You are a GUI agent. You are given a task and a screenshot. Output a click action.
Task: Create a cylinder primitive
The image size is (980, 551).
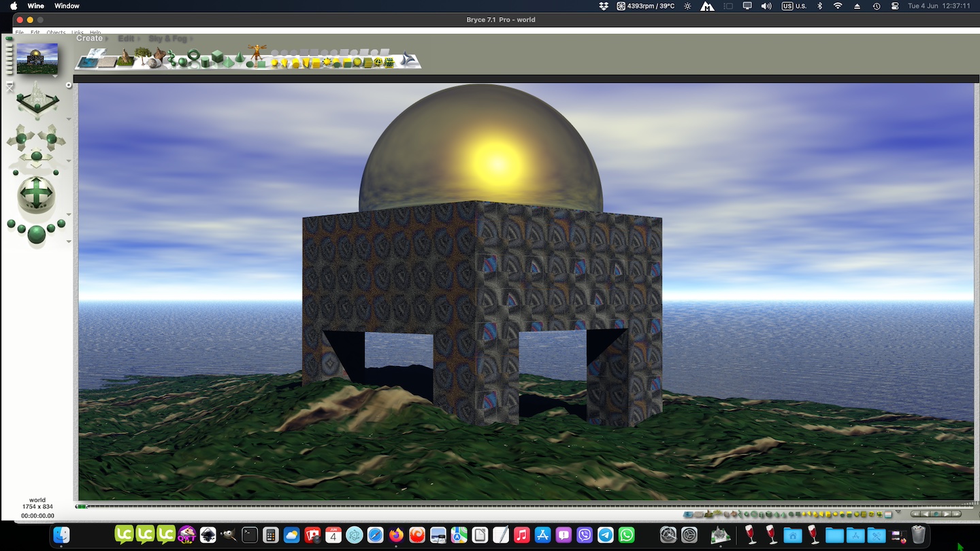[205, 62]
